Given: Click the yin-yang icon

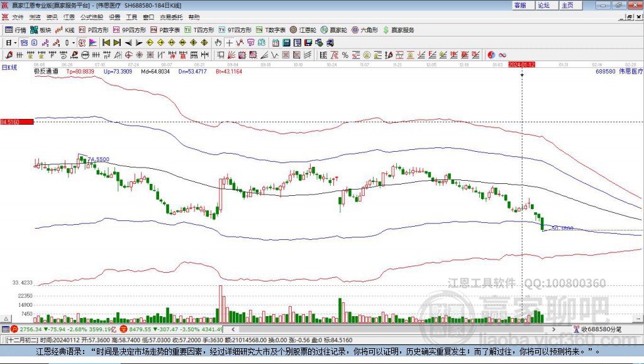Looking at the screenshot, I should pyautogui.click(x=491, y=55).
